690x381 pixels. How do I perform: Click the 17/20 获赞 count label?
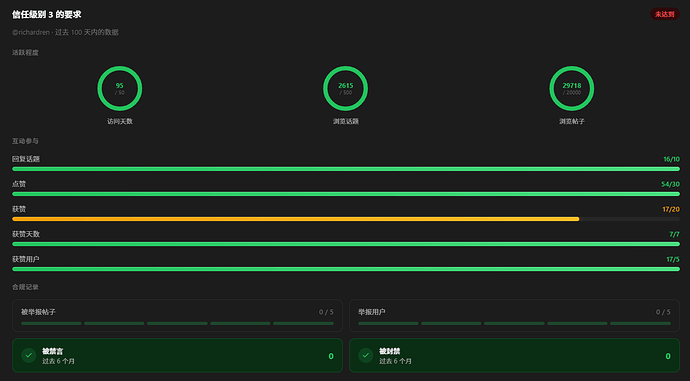(x=671, y=209)
